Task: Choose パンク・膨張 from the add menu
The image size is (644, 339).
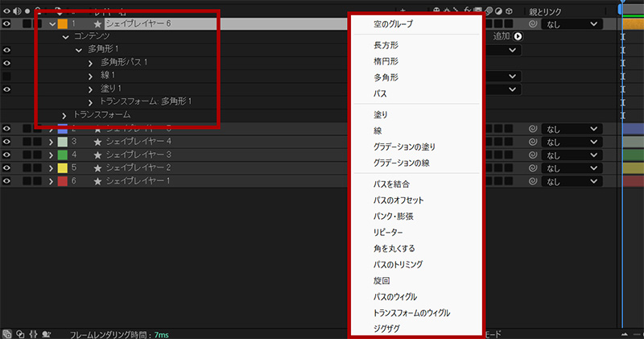Action: coord(393,217)
